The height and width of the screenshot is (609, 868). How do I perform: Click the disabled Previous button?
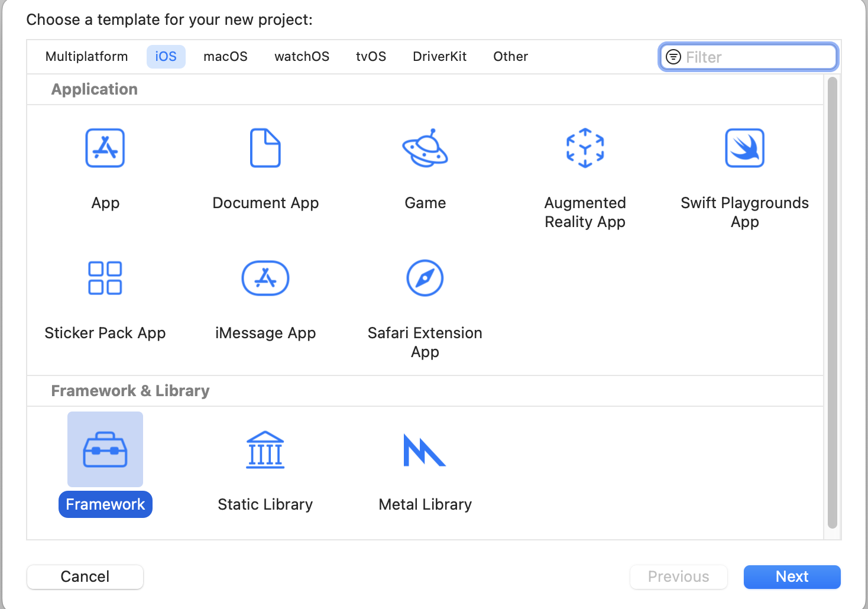tap(679, 576)
